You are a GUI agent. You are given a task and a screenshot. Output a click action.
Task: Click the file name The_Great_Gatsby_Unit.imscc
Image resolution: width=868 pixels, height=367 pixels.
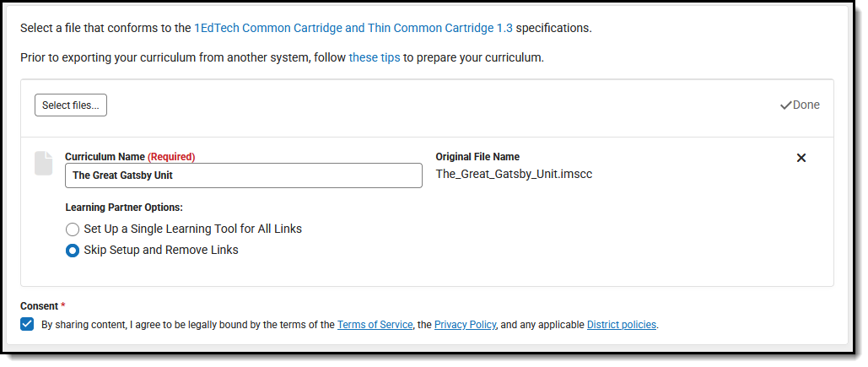click(x=514, y=175)
